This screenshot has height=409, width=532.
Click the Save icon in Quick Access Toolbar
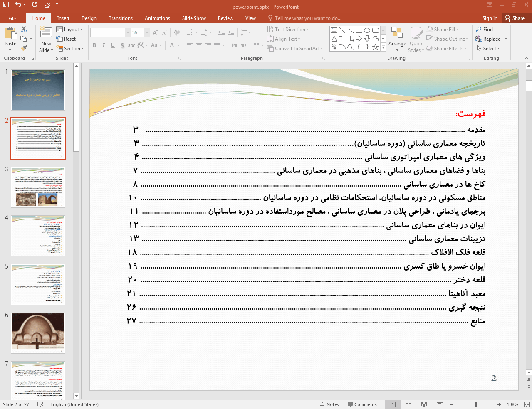[x=6, y=5]
